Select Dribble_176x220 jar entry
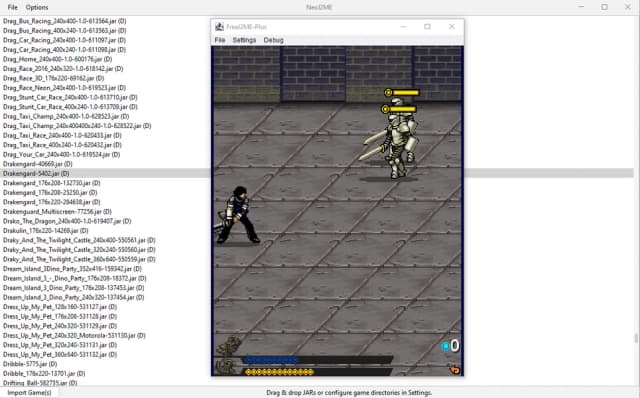The height and width of the screenshot is (398, 640). [x=44, y=374]
